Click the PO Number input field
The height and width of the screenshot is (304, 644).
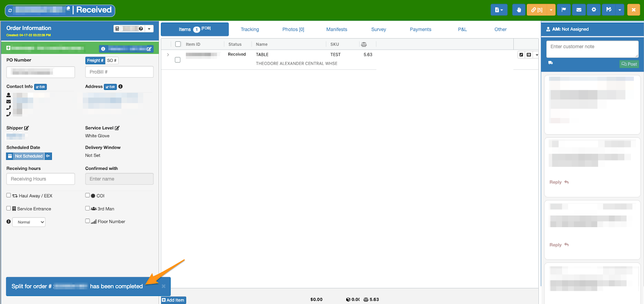(x=41, y=72)
